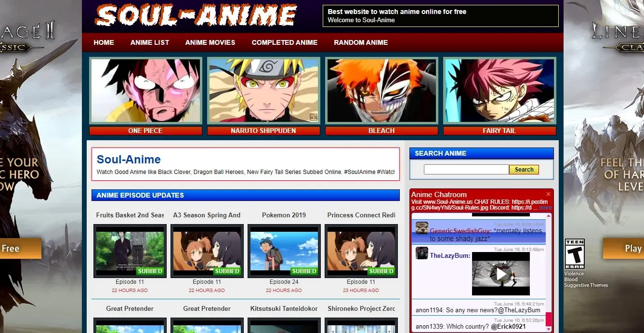The width and height of the screenshot is (644, 333).
Task: Open Shironeko Project Zero title link
Action: pos(361,308)
